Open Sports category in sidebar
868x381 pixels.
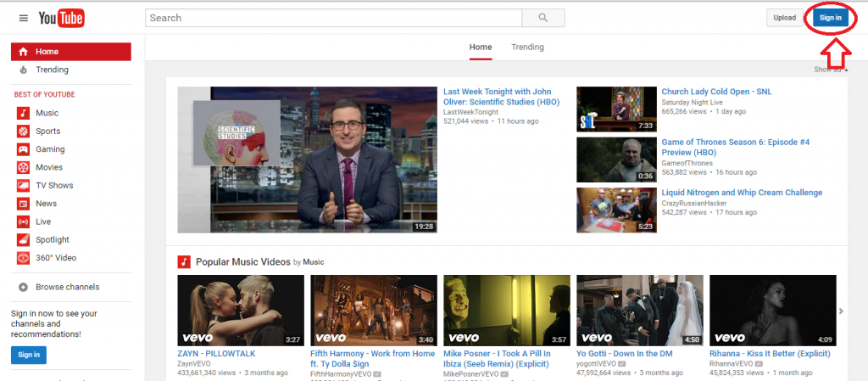coord(48,132)
